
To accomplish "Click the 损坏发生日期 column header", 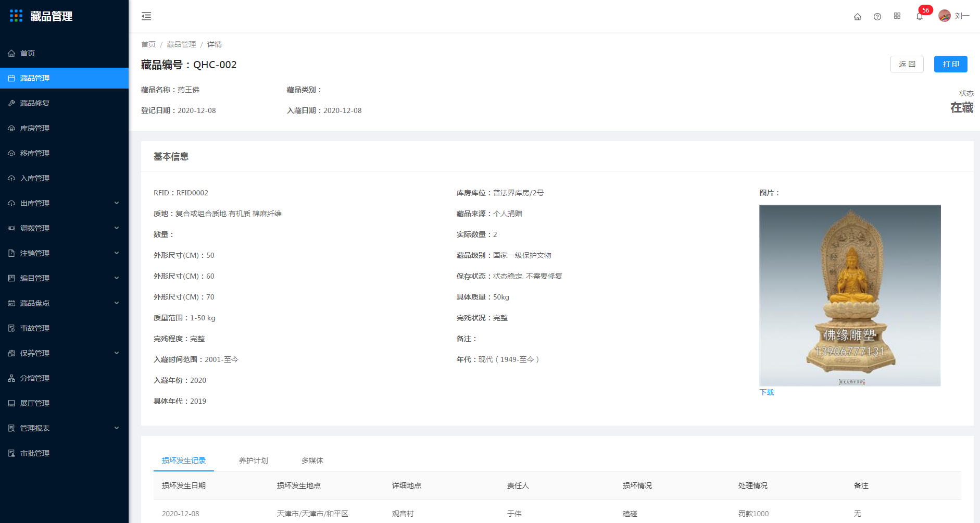I will [x=184, y=485].
